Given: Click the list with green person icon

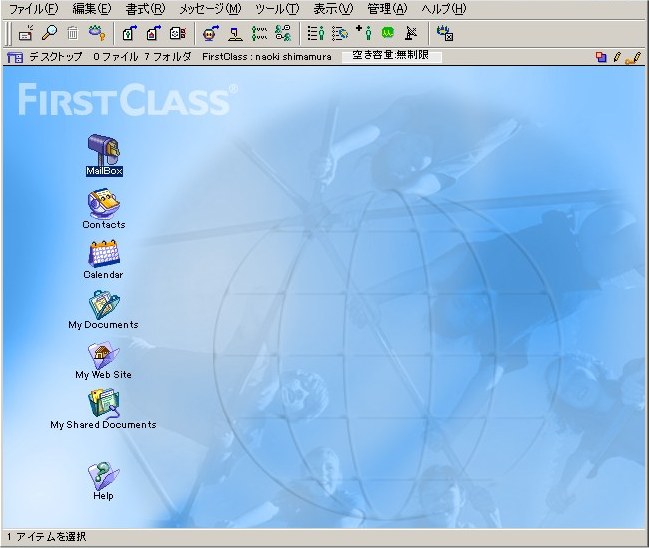Looking at the screenshot, I should (316, 33).
